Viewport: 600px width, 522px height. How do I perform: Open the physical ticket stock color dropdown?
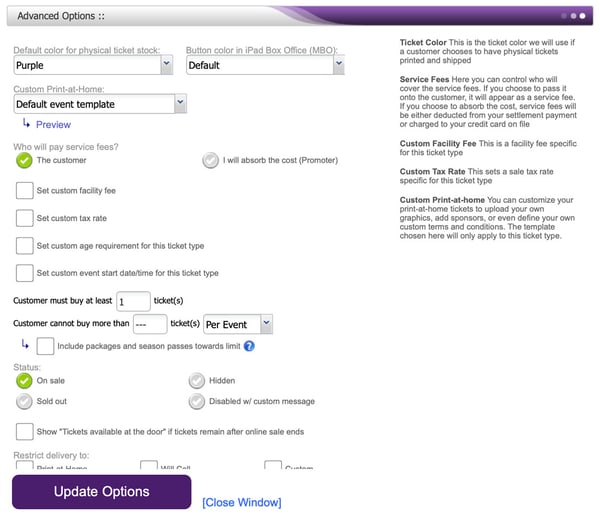93,65
